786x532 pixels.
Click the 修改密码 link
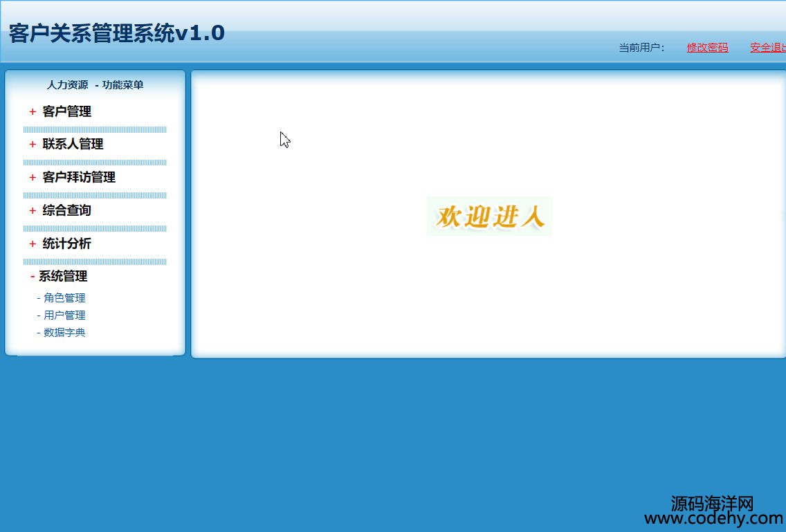707,48
